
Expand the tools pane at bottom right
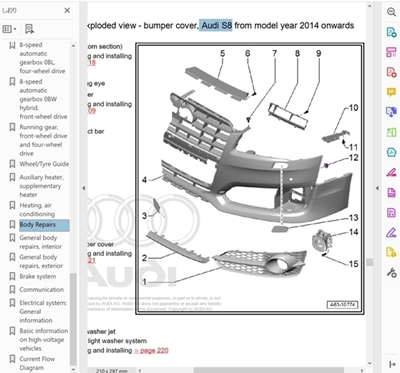391,364
